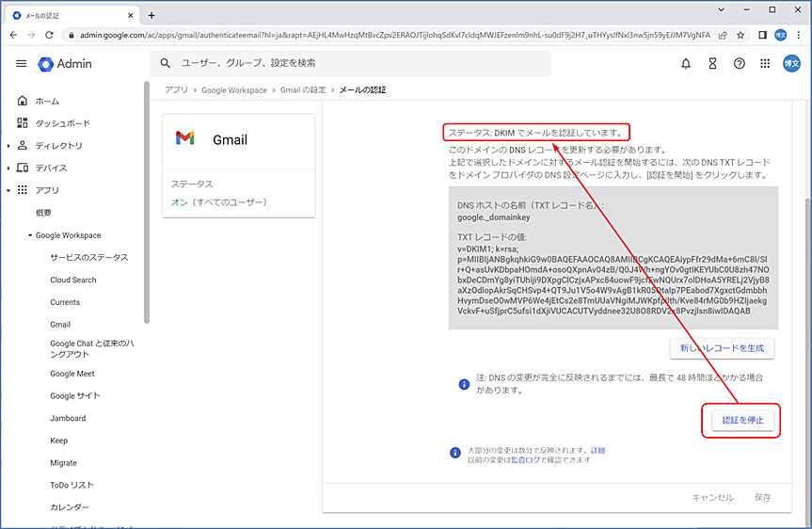Image resolution: width=812 pixels, height=529 pixels.
Task: Click the browser back arrow
Action: (x=13, y=35)
